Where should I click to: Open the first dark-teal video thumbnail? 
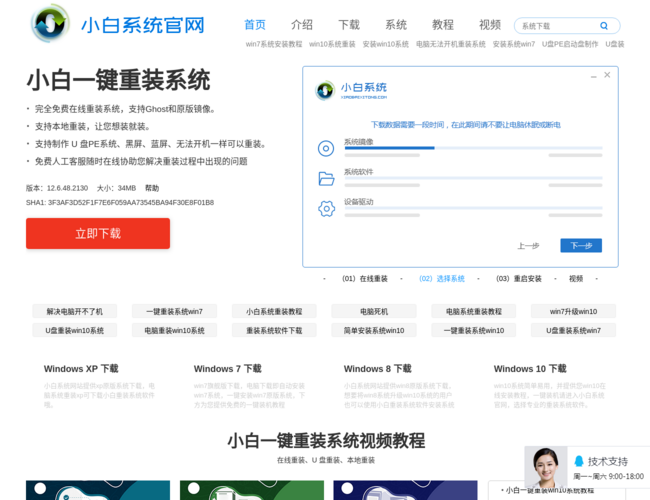coord(98,490)
